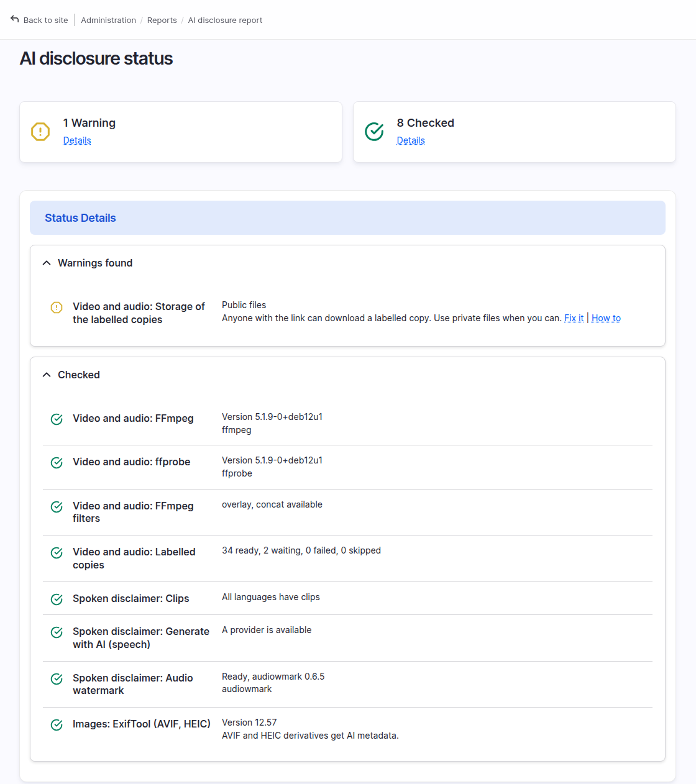The image size is (696, 784).
Task: Click green check icon beside Audio watermark
Action: coord(57,678)
